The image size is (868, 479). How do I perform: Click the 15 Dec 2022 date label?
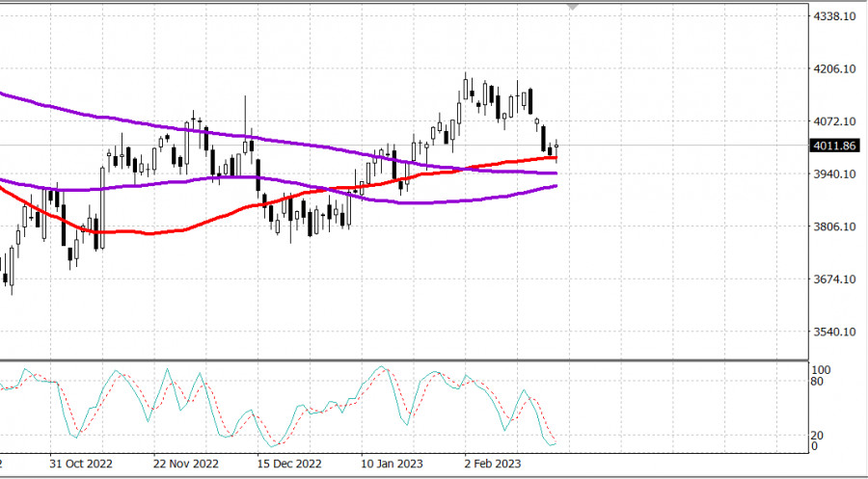[x=290, y=463]
